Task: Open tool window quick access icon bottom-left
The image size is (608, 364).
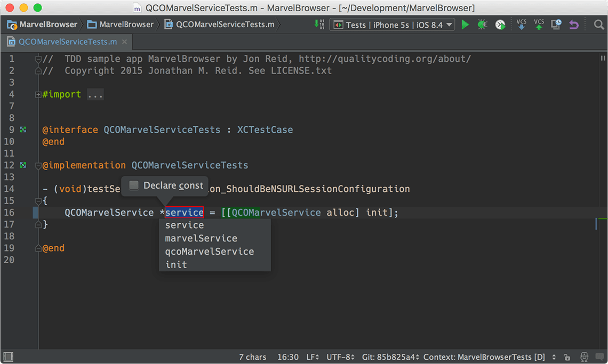Action: tap(9, 356)
